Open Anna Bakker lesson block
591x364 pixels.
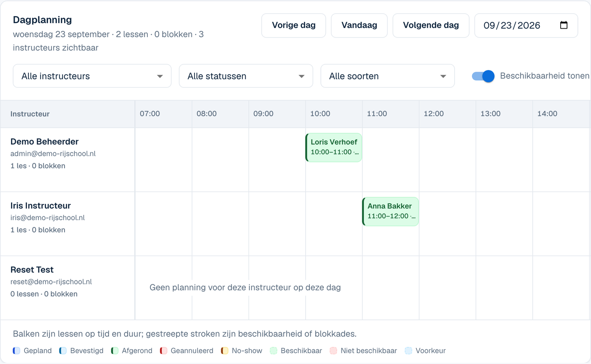click(x=390, y=212)
